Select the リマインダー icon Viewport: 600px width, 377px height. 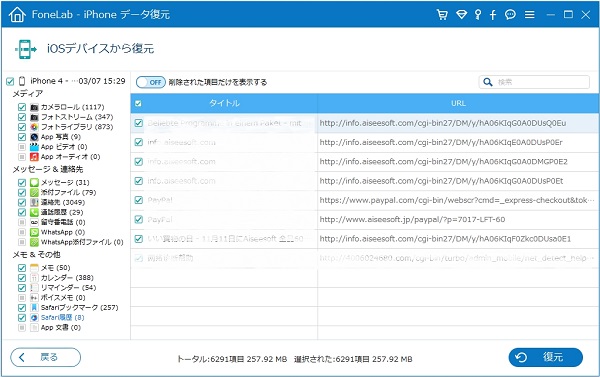coord(34,288)
